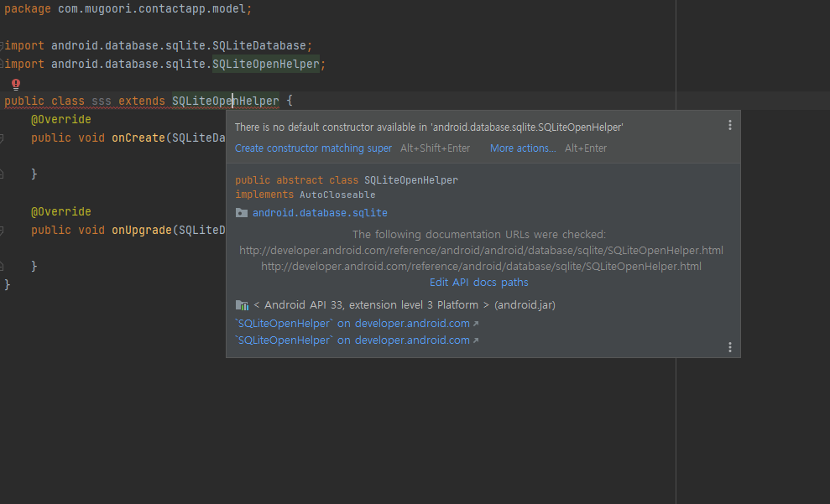Viewport: 830px width, 504px height.
Task: Click the 'Edit API docs paths' link
Action: click(x=479, y=283)
